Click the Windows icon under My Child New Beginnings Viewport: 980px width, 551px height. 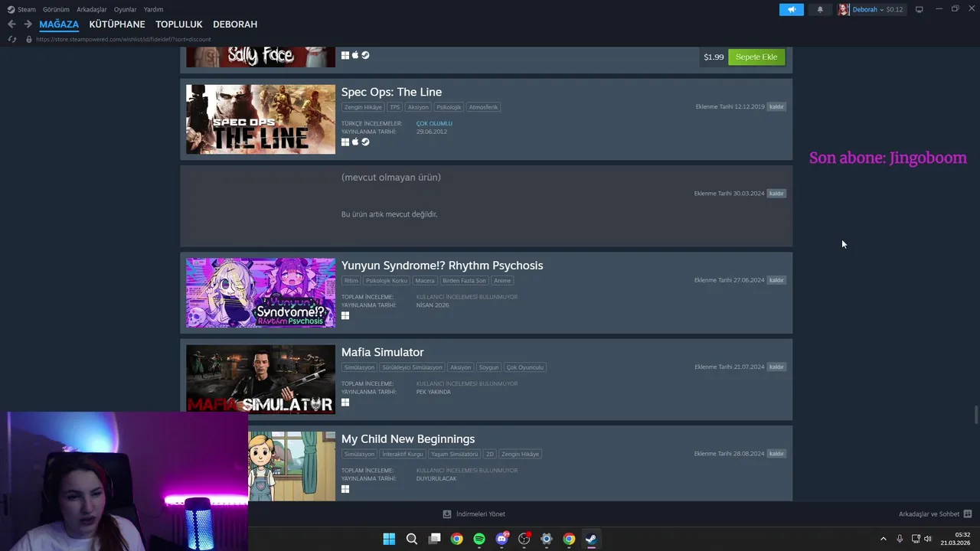pos(345,489)
